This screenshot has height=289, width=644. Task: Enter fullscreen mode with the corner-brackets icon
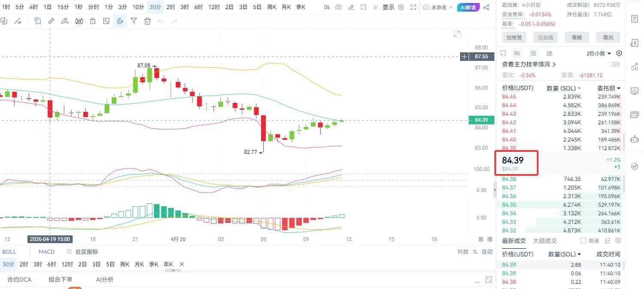(x=413, y=7)
